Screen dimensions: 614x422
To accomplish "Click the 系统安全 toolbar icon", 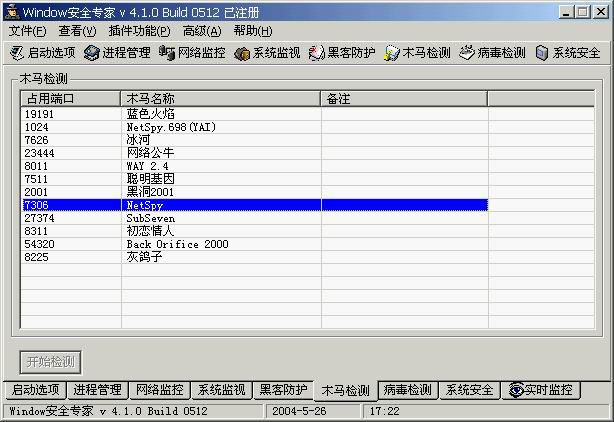I will (x=542, y=53).
